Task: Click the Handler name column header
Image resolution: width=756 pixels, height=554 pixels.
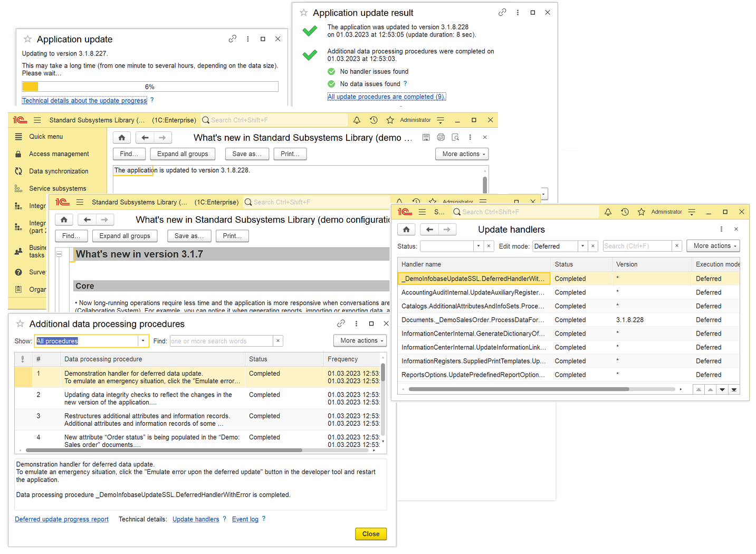Action: 474,264
